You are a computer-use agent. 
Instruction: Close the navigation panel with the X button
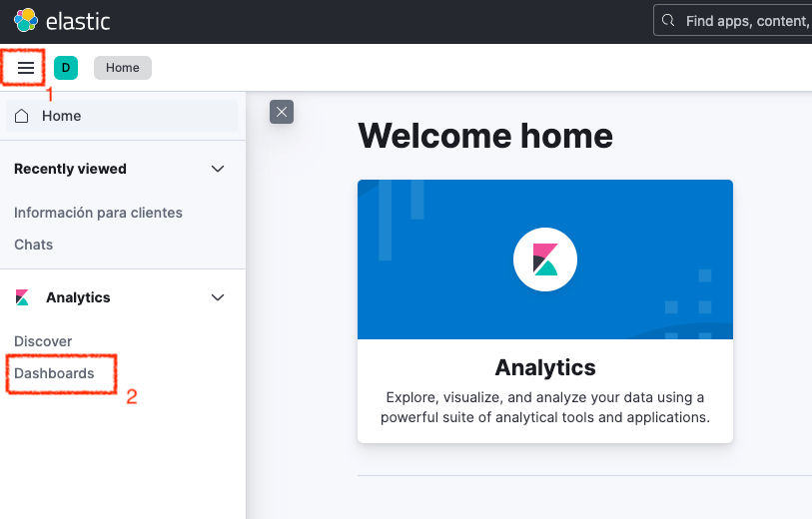(282, 112)
